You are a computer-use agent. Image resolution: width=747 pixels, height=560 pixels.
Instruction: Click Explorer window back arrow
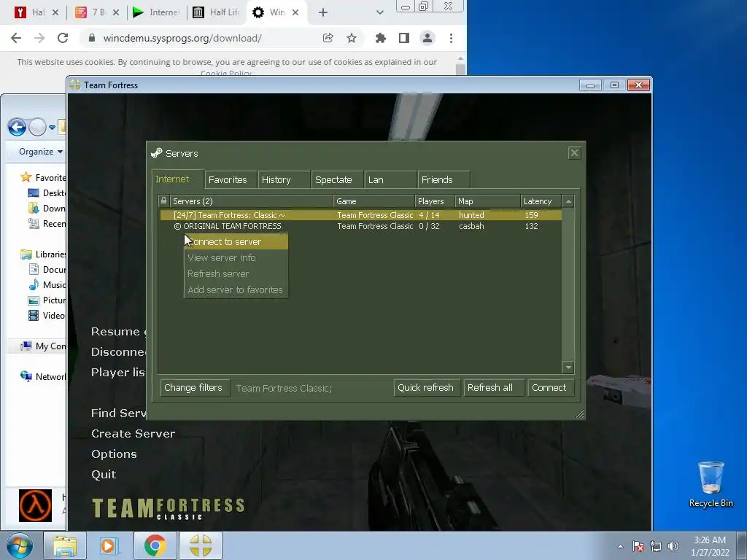coord(18,127)
